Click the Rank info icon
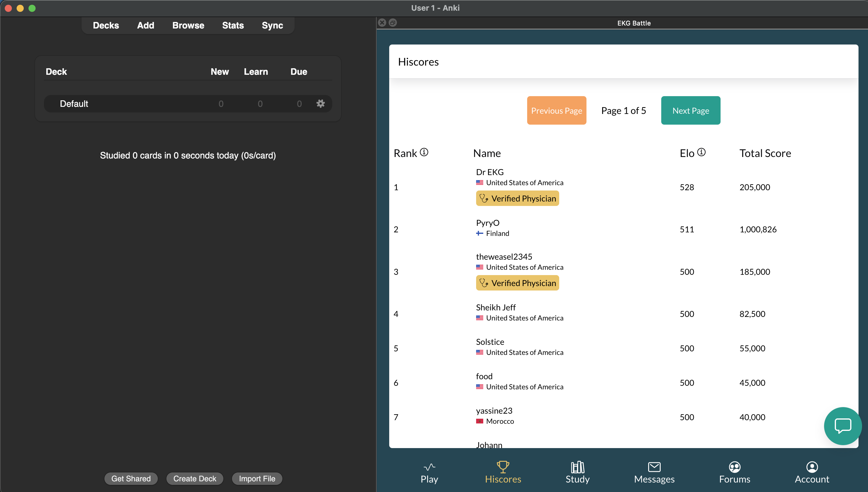 coord(424,153)
